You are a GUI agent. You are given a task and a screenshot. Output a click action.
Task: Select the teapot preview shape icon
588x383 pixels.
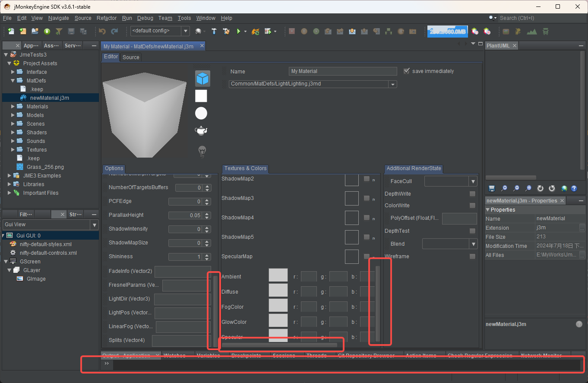(x=201, y=130)
